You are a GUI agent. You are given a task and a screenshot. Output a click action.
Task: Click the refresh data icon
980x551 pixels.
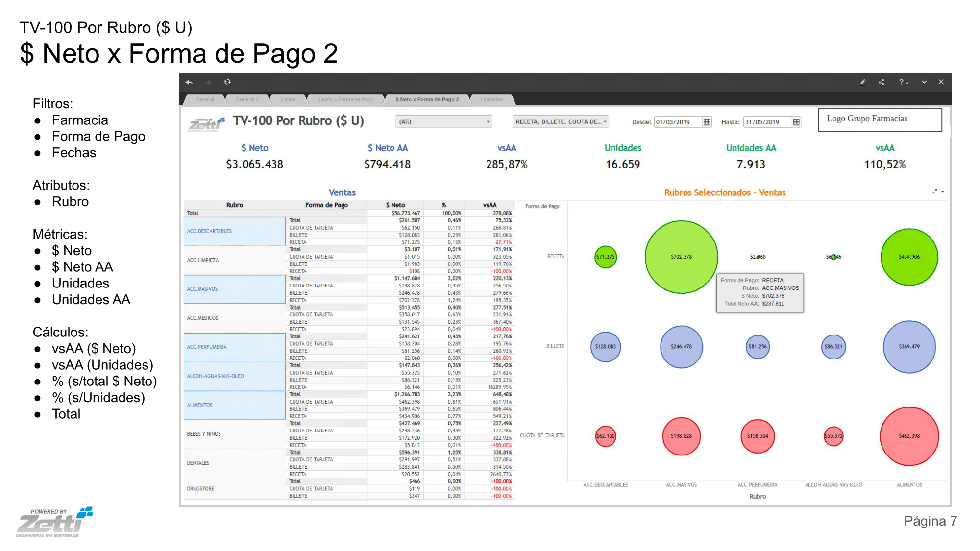coord(227,82)
